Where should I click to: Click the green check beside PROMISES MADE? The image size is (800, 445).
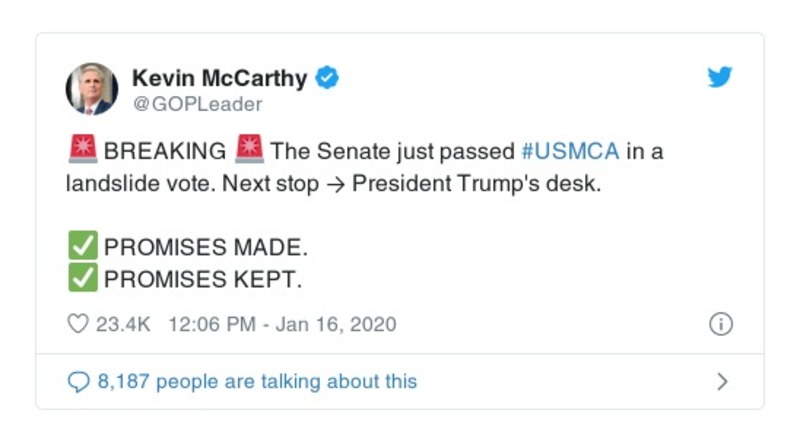tap(83, 246)
